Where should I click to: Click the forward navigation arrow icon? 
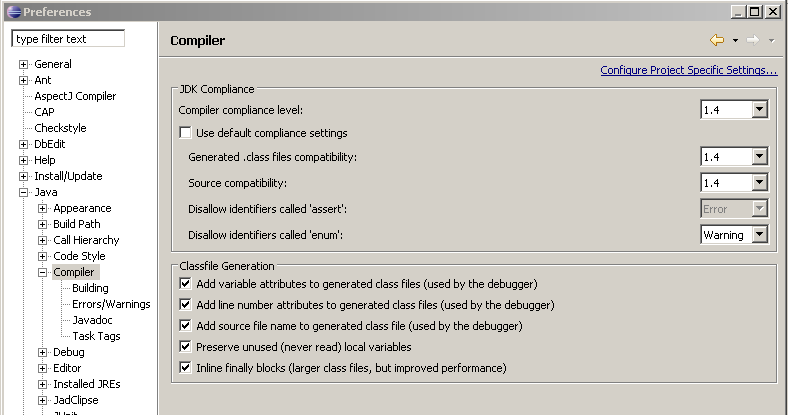(752, 40)
